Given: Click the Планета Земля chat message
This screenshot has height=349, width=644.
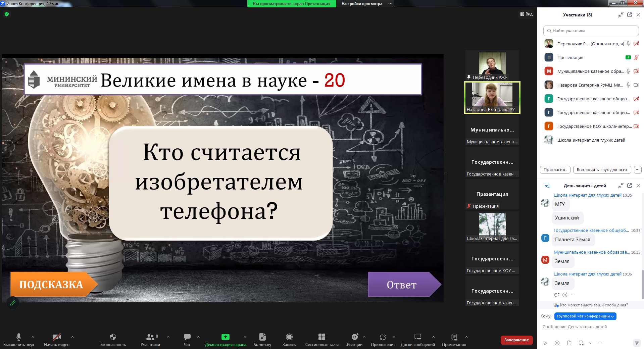Looking at the screenshot, I should coord(573,240).
